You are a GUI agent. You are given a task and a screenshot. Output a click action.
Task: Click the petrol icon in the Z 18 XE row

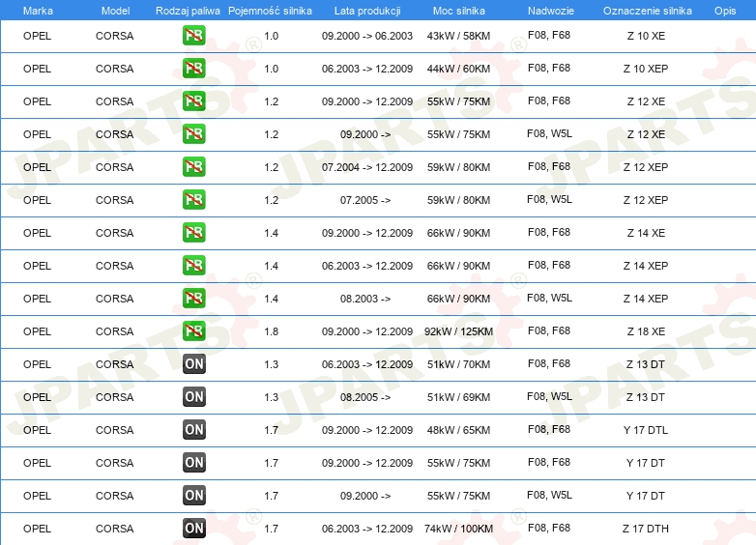pyautogui.click(x=193, y=331)
